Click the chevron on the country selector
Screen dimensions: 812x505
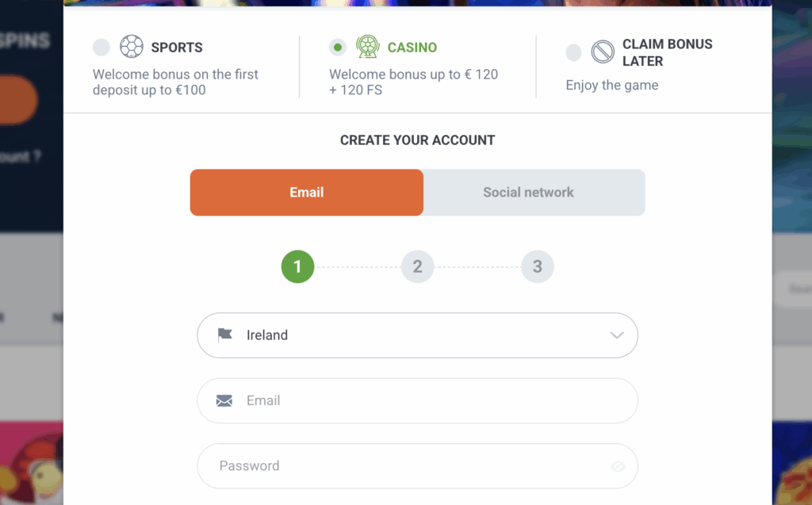tap(616, 335)
